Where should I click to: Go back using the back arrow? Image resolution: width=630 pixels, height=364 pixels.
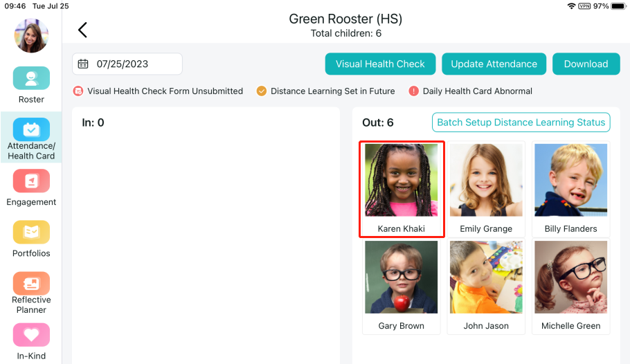[x=83, y=30]
